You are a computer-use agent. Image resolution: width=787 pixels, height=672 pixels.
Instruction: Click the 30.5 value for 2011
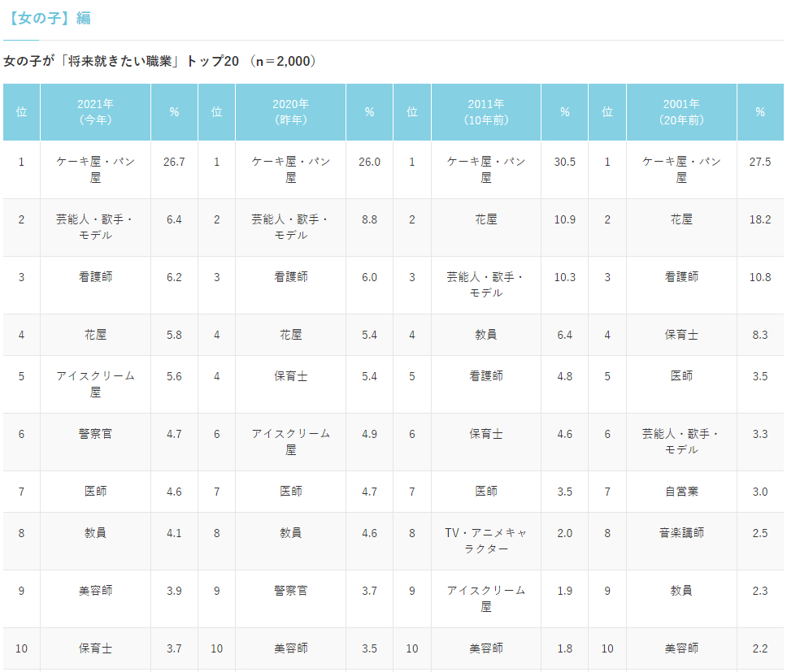563,160
